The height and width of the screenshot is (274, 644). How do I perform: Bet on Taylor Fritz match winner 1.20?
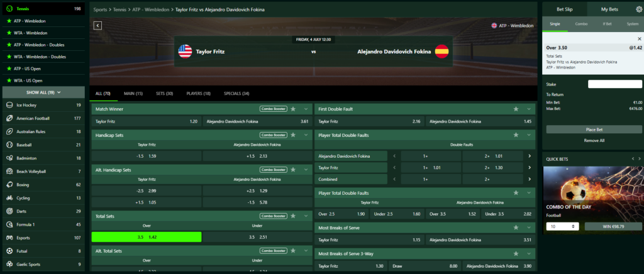click(146, 121)
